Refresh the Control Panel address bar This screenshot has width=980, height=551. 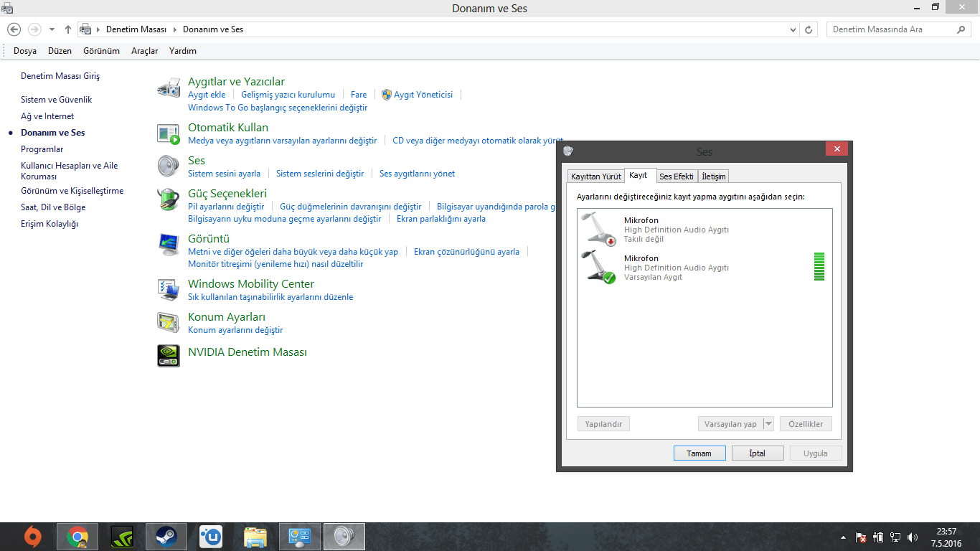coord(809,29)
